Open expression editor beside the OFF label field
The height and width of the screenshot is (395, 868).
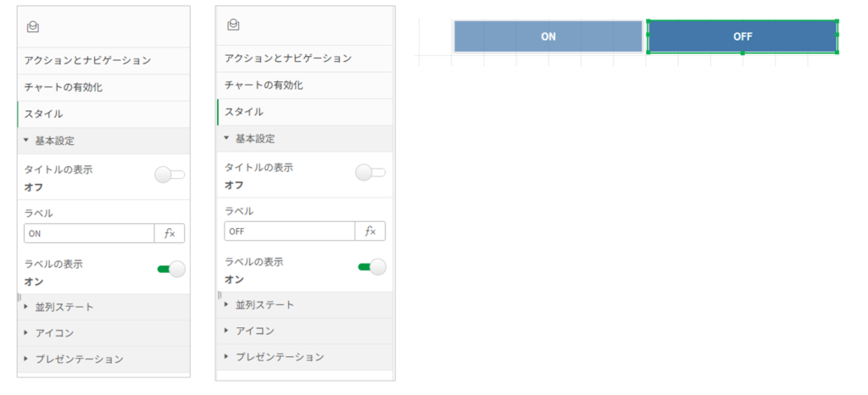point(370,231)
